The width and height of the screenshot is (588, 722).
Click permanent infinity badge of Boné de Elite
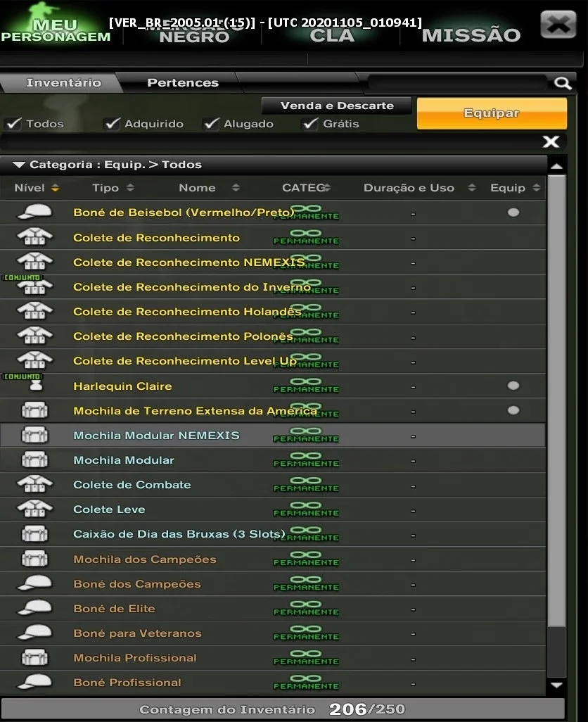306,608
